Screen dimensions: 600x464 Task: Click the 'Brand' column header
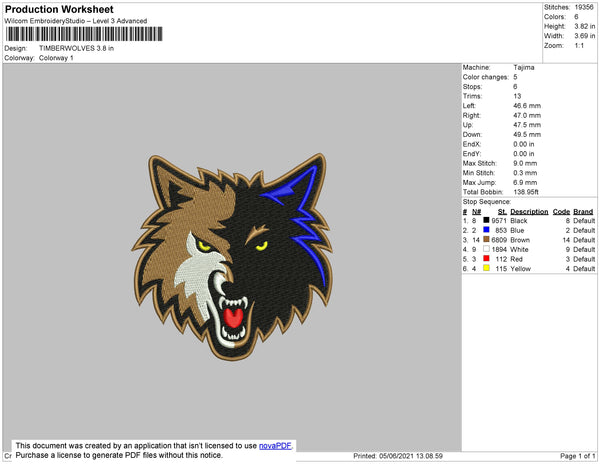coord(583,212)
